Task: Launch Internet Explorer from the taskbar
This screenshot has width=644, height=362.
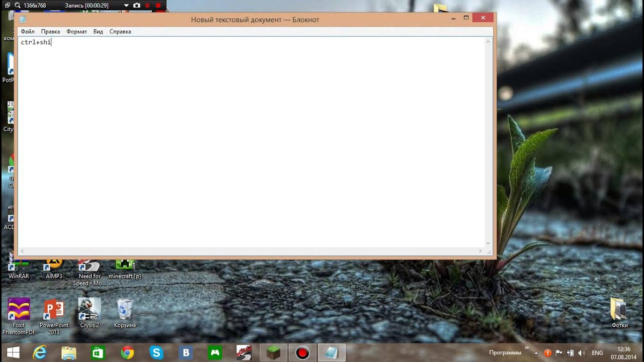Action: coord(40,352)
